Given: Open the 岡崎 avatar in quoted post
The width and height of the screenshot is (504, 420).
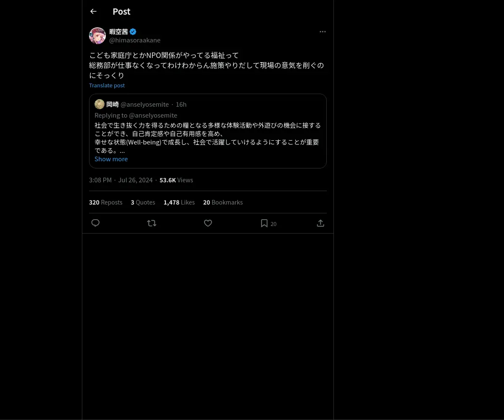Looking at the screenshot, I should pos(100,104).
